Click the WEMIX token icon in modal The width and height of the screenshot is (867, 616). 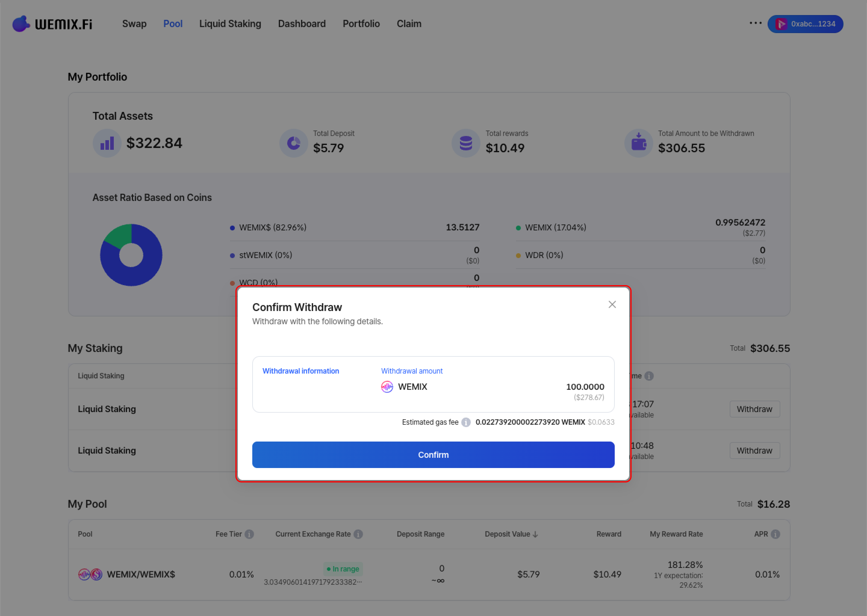pos(387,387)
